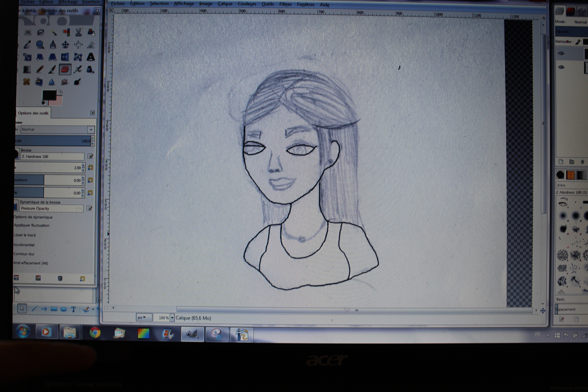
Task: Hide the top layer via eye icon
Action: 561,54
